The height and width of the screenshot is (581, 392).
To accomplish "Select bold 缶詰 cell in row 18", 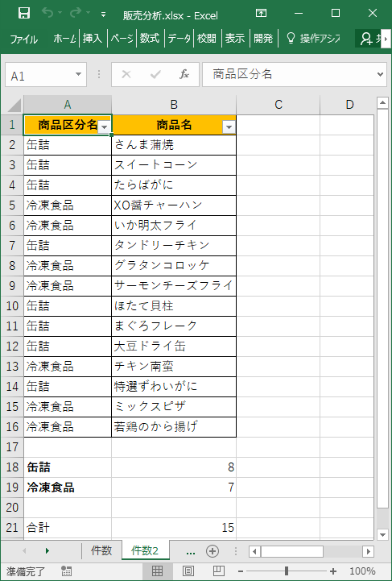I will click(x=68, y=467).
